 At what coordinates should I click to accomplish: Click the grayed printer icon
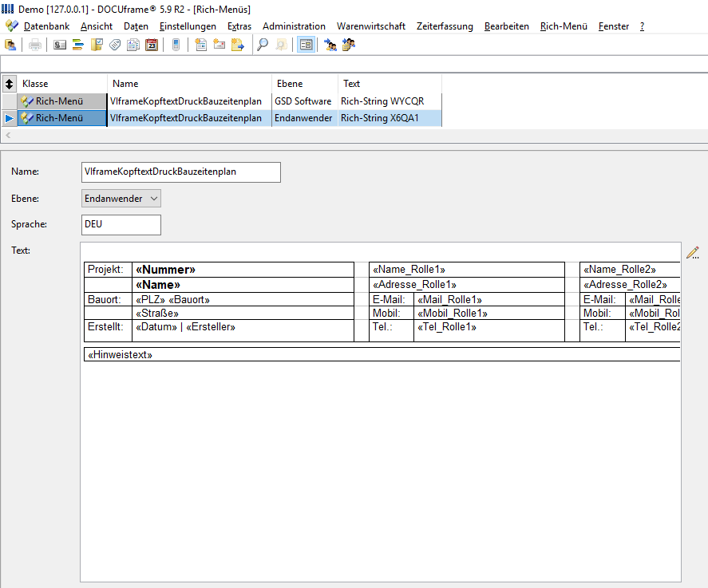[35, 45]
